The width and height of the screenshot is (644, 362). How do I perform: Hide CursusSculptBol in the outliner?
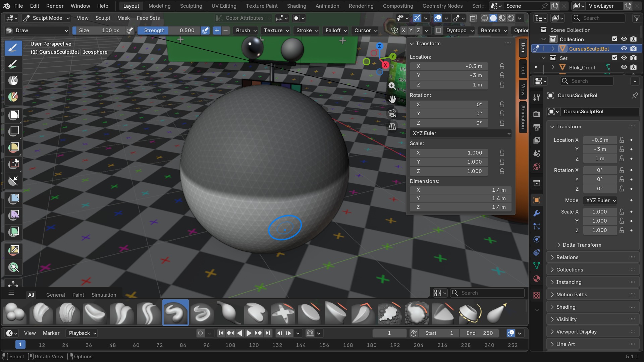(624, 49)
